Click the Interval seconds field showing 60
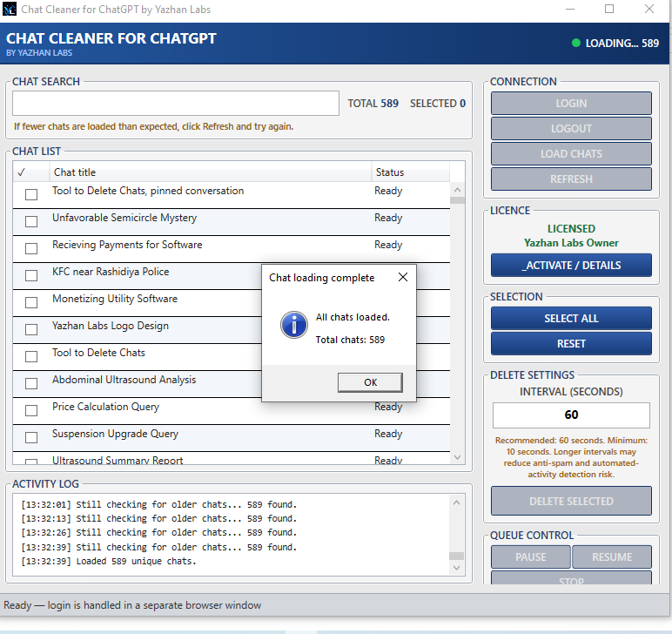 571,415
